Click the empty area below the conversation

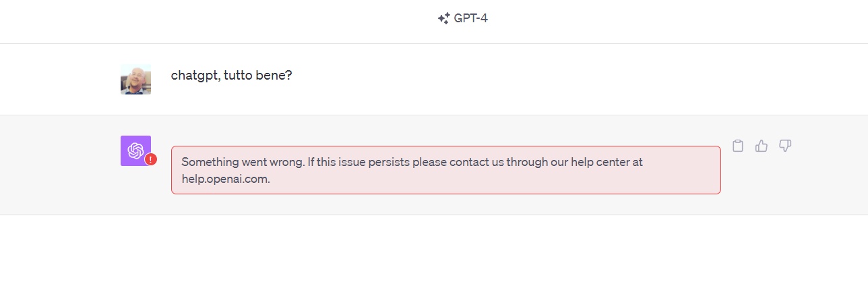434,260
